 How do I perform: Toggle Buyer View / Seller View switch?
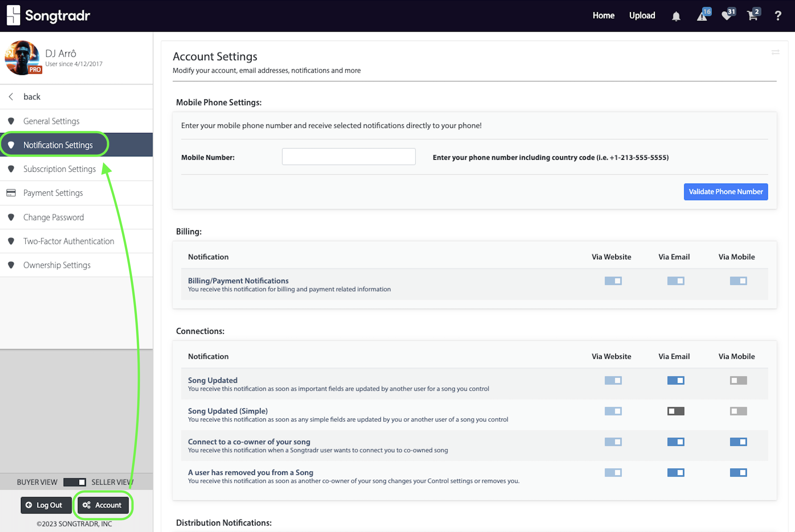click(x=75, y=482)
